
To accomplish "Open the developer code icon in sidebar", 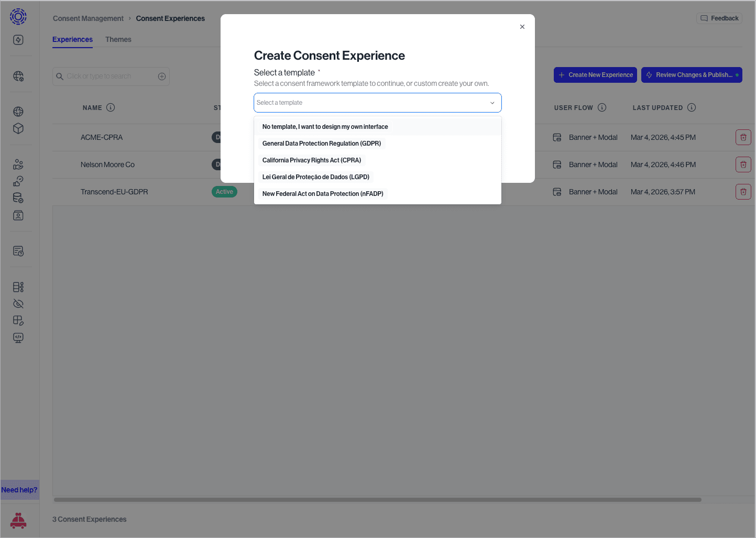I will [18, 337].
